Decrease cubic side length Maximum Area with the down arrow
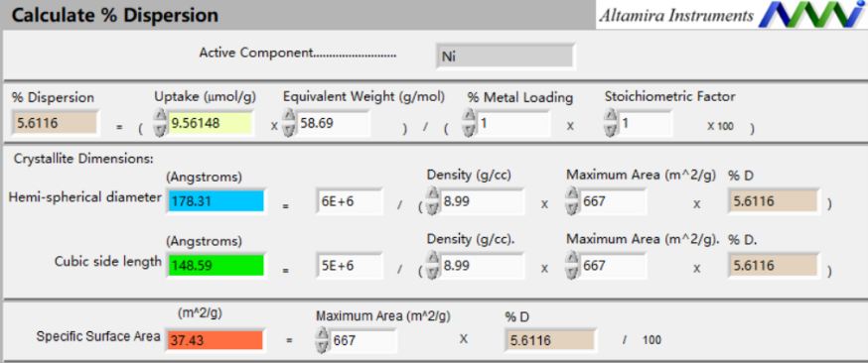Screen dimensions: 868x363 [572, 273]
